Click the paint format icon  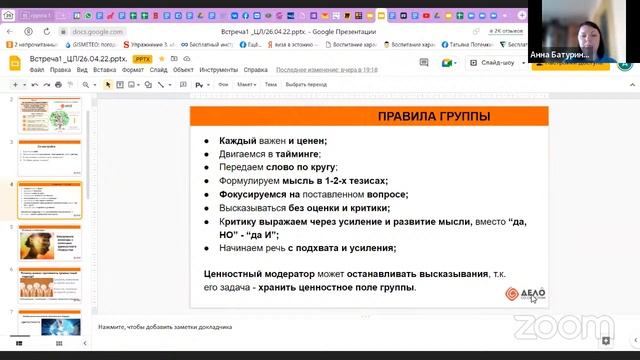[x=70, y=85]
